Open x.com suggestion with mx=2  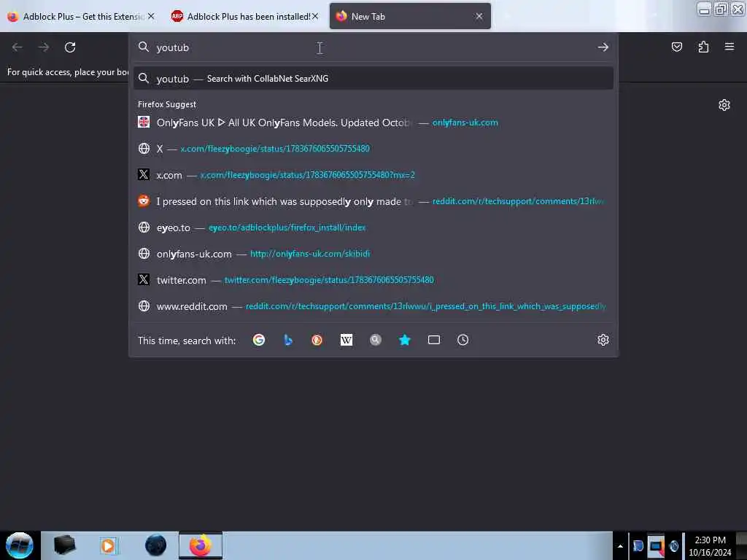click(x=373, y=175)
